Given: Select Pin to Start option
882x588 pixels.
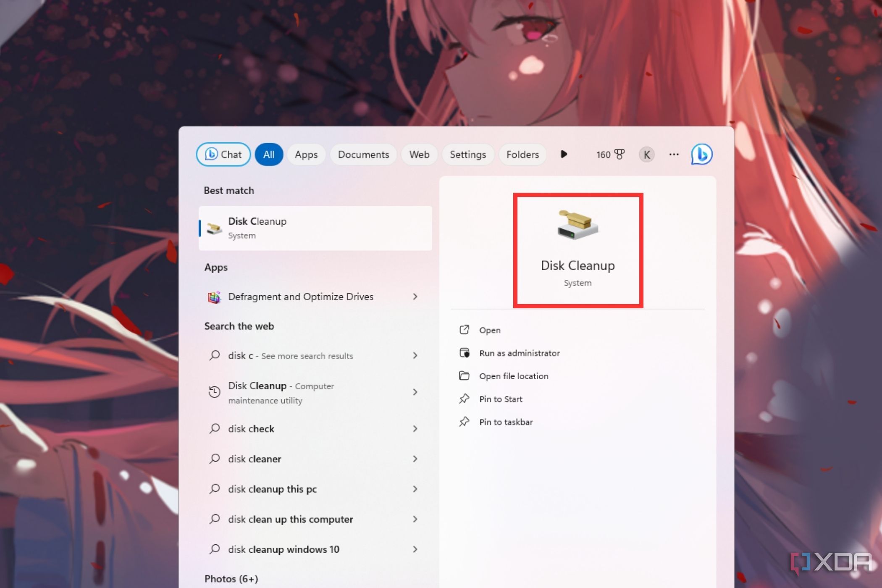Looking at the screenshot, I should [500, 398].
